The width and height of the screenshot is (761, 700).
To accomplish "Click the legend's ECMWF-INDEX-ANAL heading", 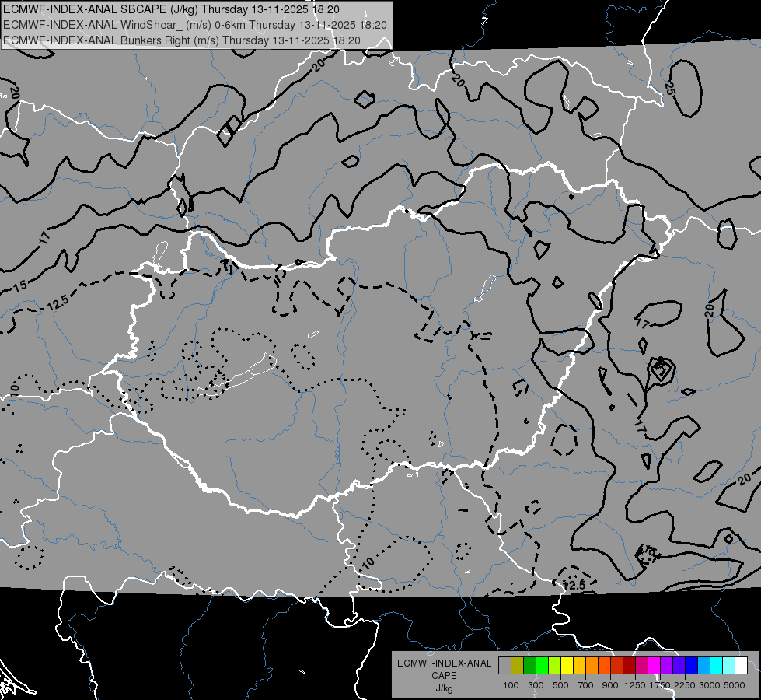I will (x=444, y=663).
